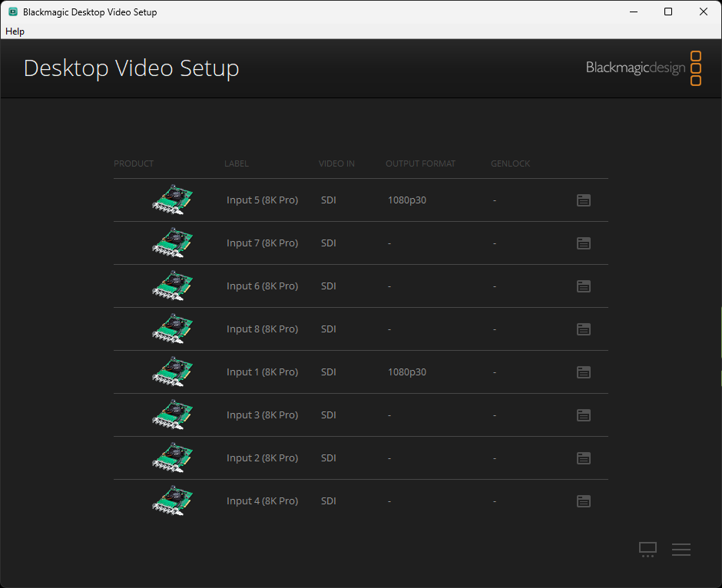This screenshot has height=588, width=722.
Task: Click the card thumbnail for Input 5
Action: pos(173,200)
